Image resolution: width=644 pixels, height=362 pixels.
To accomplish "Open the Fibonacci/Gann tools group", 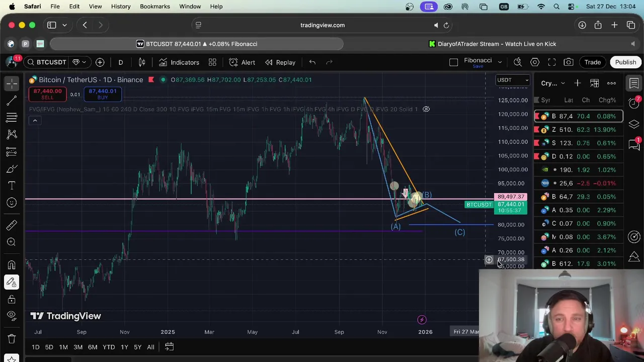I will pyautogui.click(x=12, y=118).
